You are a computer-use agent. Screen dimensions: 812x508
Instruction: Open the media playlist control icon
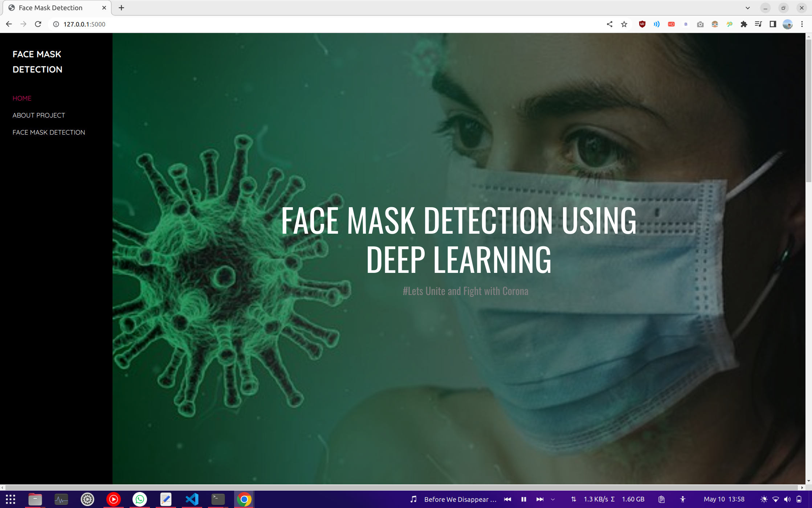tap(758, 24)
